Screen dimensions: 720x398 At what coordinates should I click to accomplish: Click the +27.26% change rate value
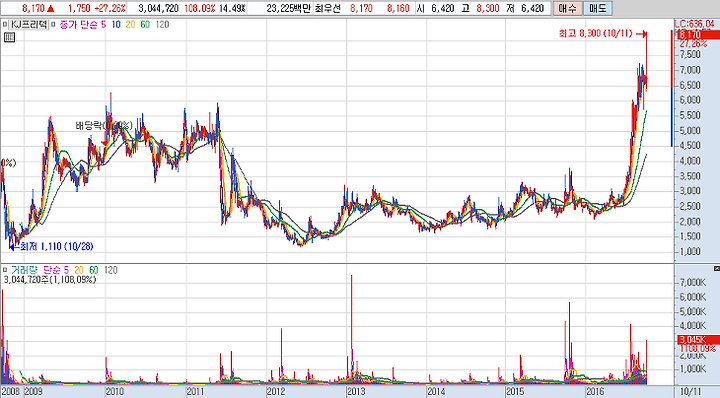tap(109, 8)
